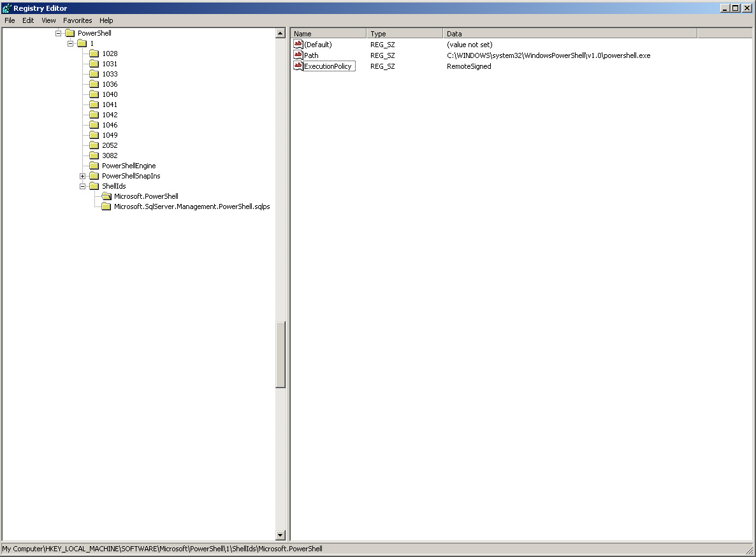Click the tree scrollbar down arrow
Image resolution: width=756 pixels, height=557 pixels.
click(x=280, y=535)
